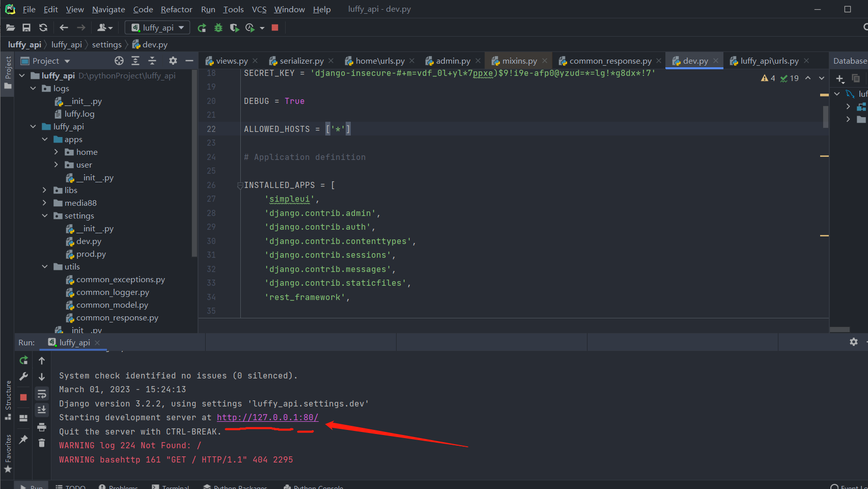This screenshot has height=489, width=868.
Task: Locate the opened file with the crosshair icon
Action: (119, 61)
